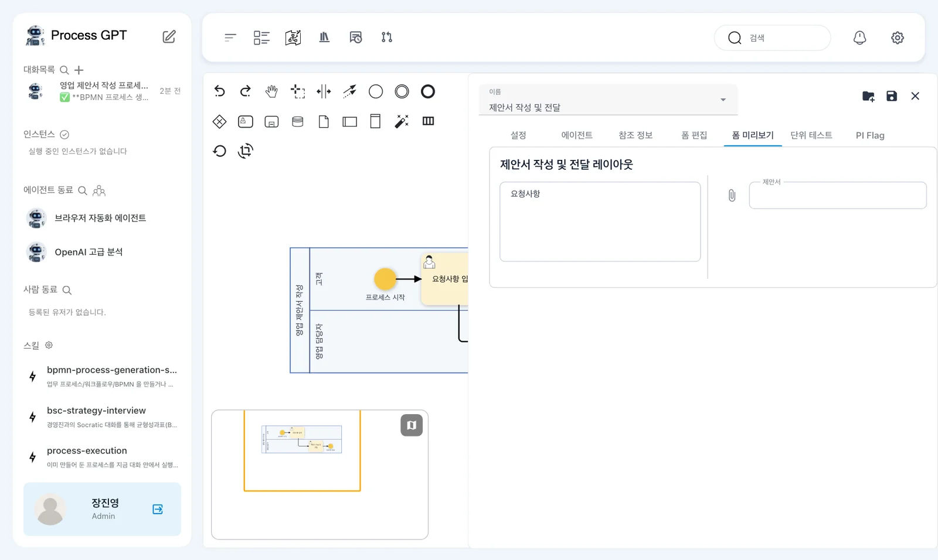Toggle the minimap map button

click(412, 425)
